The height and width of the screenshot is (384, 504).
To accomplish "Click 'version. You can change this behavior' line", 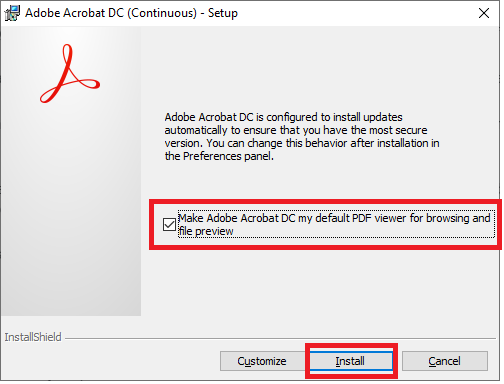I will 302,143.
